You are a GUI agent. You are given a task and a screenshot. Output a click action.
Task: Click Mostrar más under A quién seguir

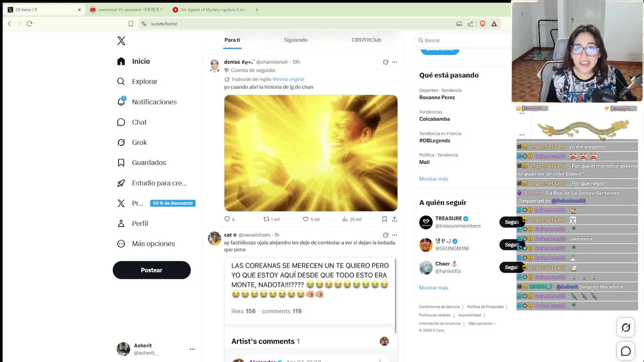434,288
